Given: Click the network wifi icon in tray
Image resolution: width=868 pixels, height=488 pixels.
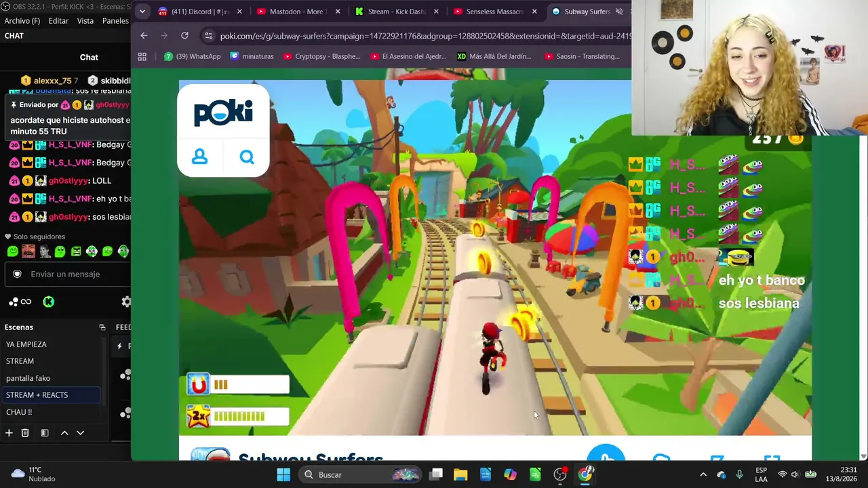Looking at the screenshot, I should pos(782,474).
